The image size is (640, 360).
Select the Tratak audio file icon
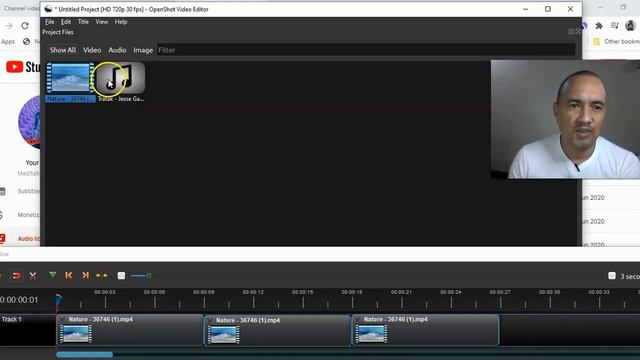[x=120, y=78]
